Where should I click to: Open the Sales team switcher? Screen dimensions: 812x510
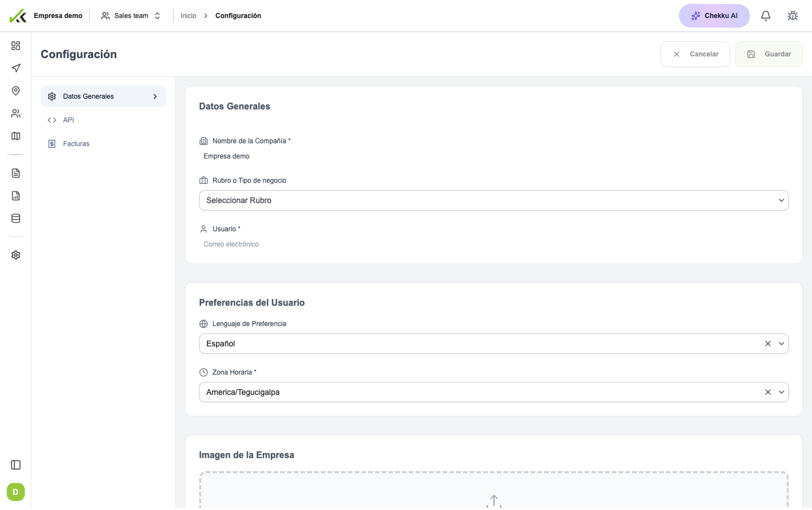131,16
